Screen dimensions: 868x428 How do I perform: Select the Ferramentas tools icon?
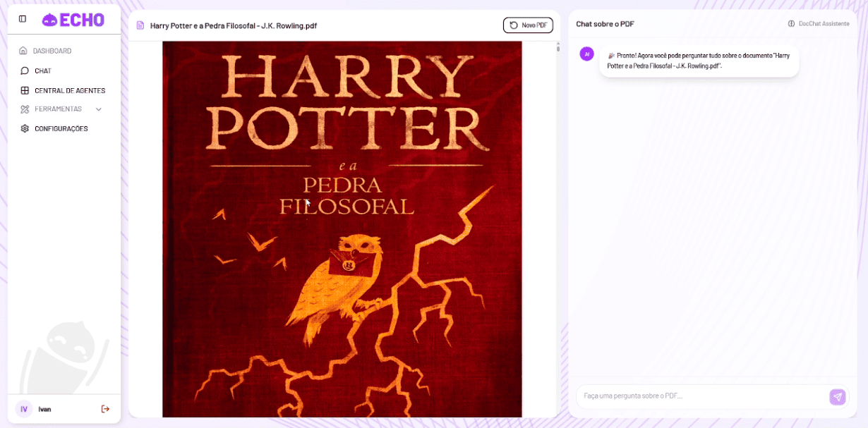tap(25, 109)
